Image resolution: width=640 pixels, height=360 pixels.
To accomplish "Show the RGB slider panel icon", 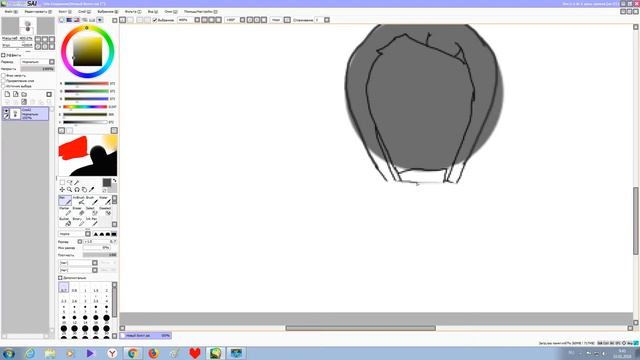I will (x=69, y=20).
